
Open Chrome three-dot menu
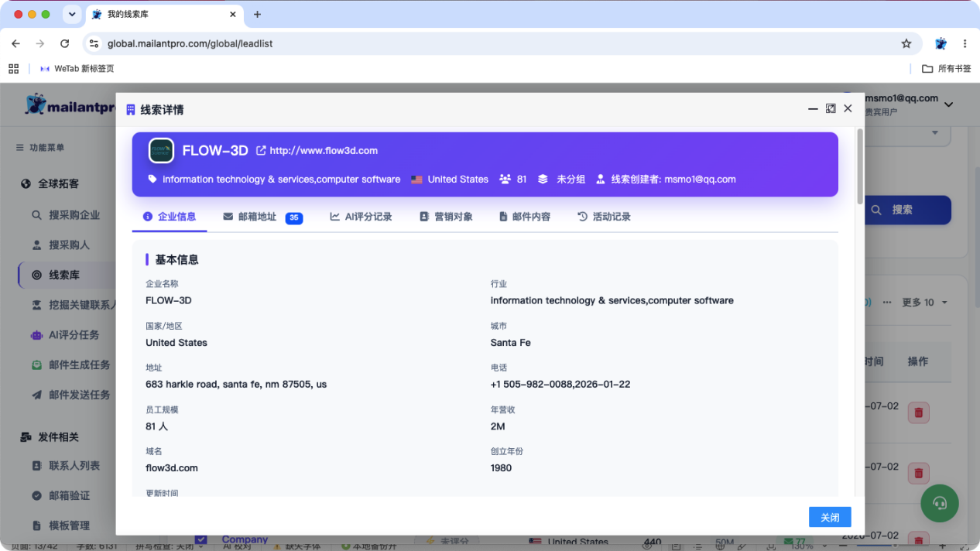click(965, 44)
